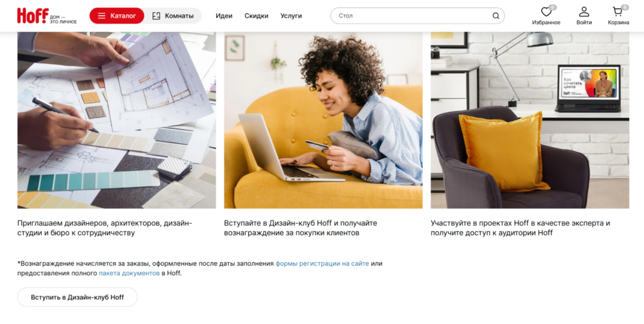Click the search magnifier icon
The width and height of the screenshot is (644, 324).
tap(496, 16)
